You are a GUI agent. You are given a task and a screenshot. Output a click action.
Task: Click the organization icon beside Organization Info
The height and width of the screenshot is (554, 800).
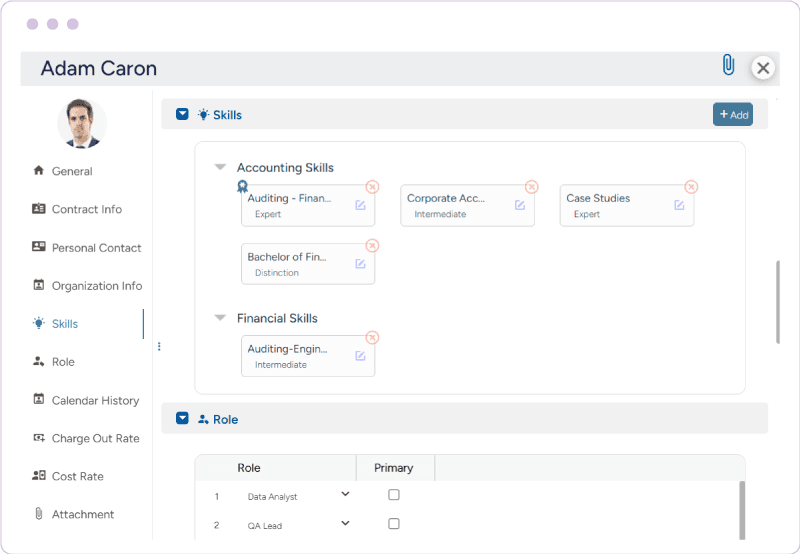[x=39, y=285]
